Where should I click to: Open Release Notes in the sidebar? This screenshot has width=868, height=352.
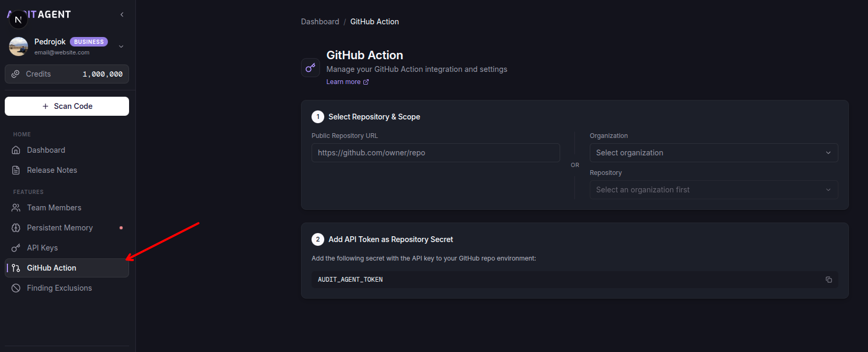click(67, 170)
